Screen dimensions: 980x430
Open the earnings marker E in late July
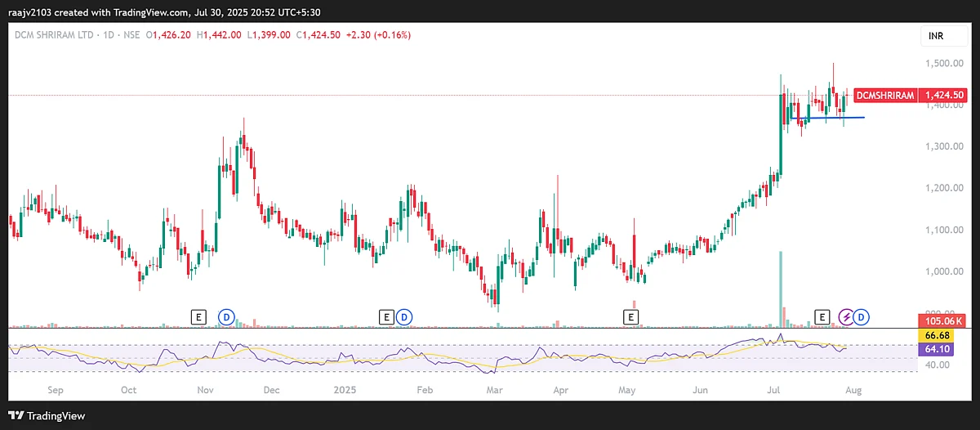822,316
